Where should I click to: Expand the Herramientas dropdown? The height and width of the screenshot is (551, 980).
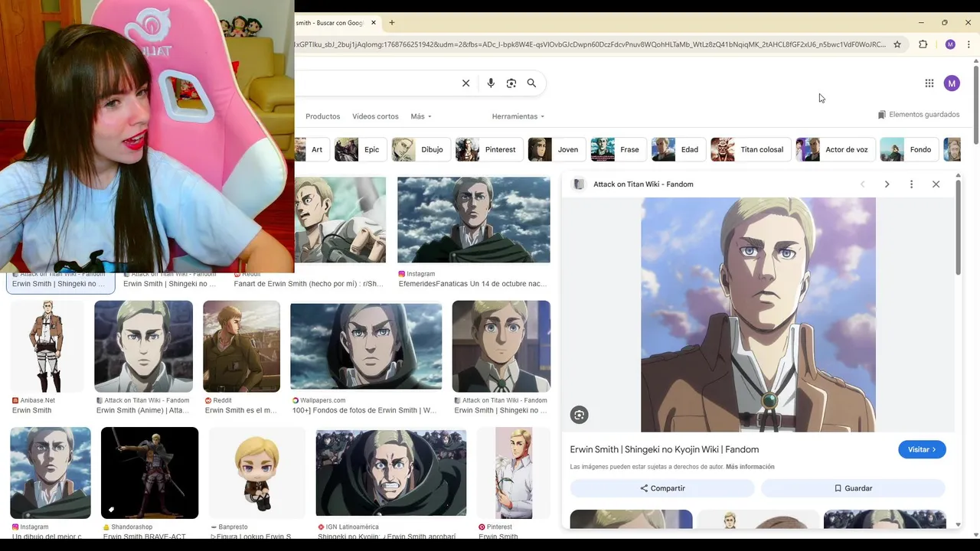tap(518, 116)
